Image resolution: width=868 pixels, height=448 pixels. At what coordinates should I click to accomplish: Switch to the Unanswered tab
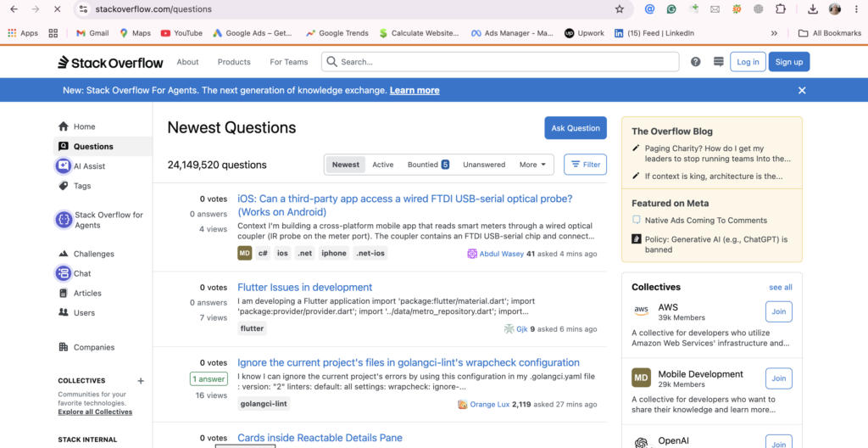(x=484, y=165)
